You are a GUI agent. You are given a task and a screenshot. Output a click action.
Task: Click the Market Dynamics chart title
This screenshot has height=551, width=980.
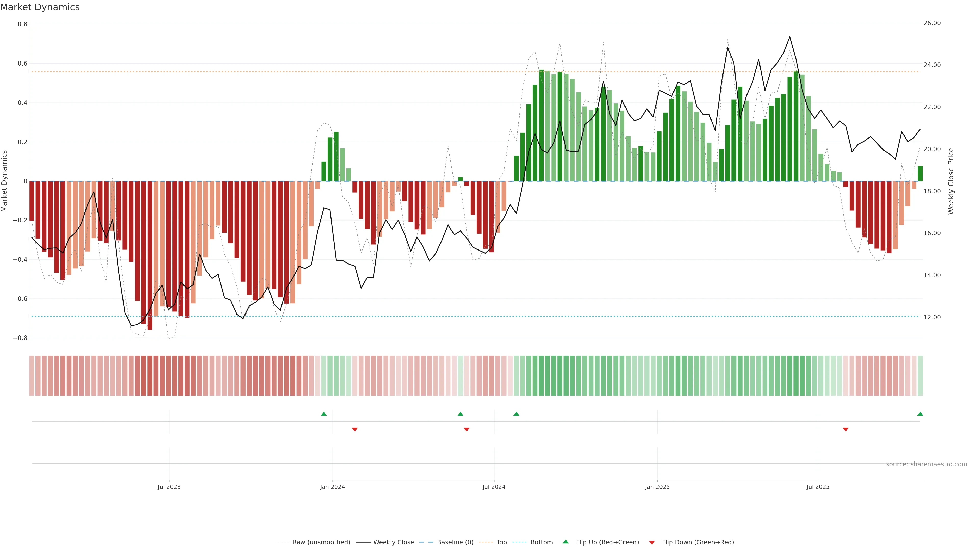tap(40, 7)
